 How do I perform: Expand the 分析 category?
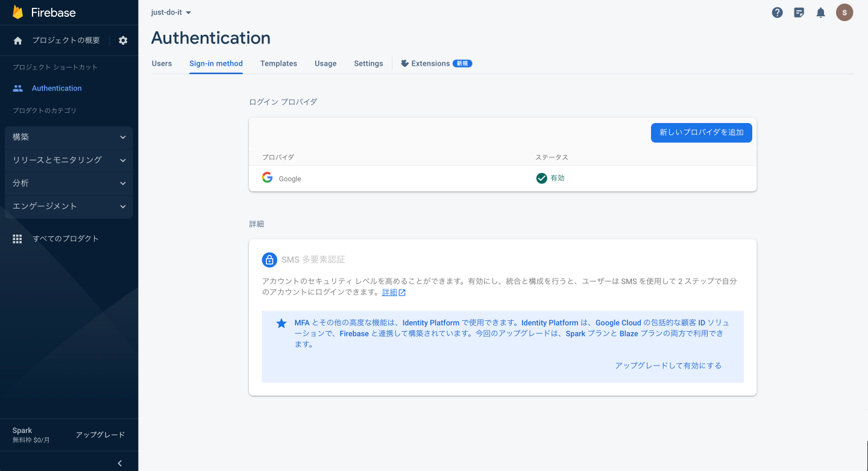point(69,183)
